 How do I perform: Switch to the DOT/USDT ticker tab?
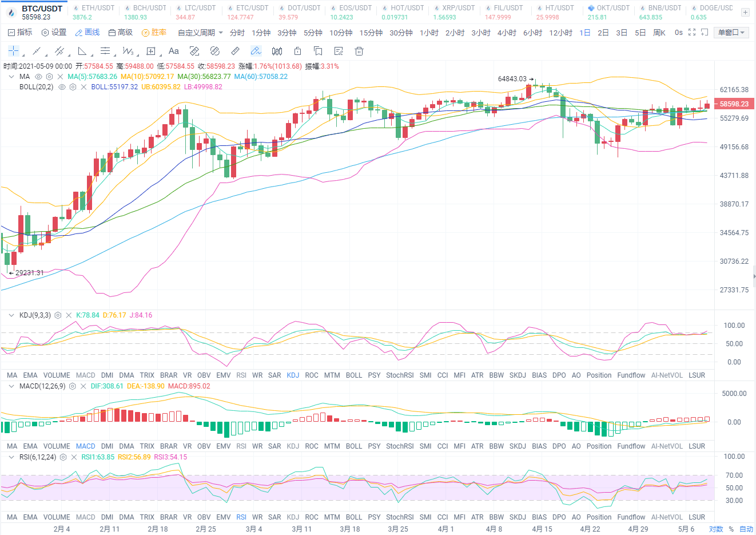[x=299, y=12]
